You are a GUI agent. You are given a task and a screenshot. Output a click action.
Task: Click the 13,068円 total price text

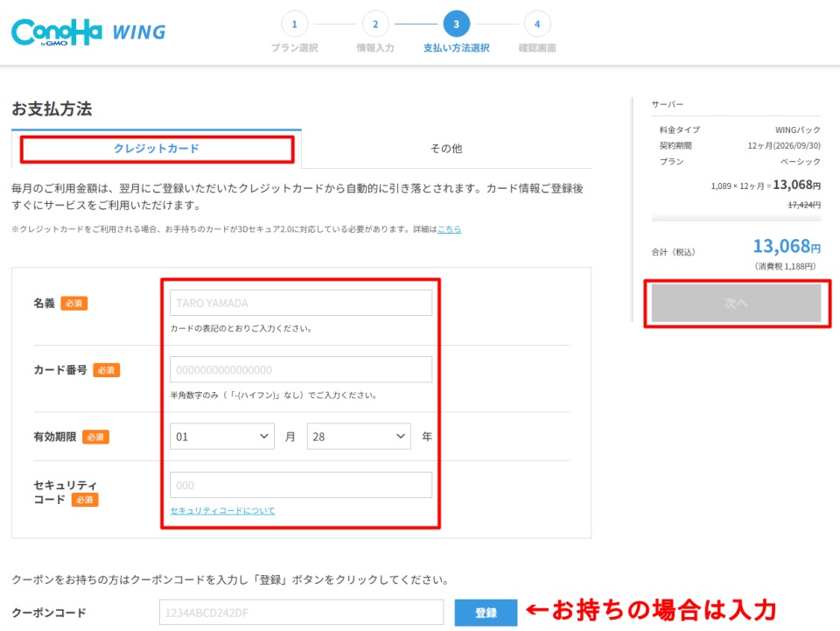point(786,248)
